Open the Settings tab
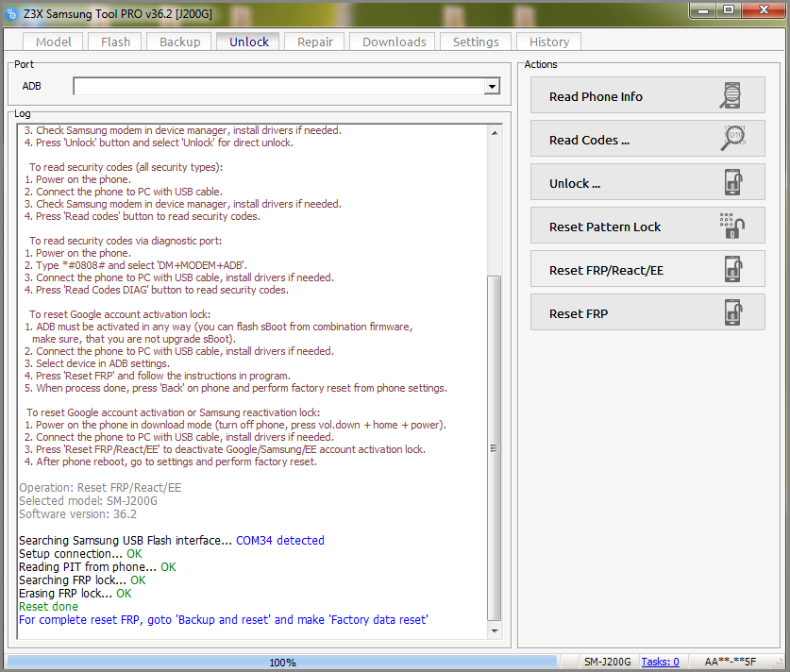This screenshot has width=790, height=672. (475, 42)
